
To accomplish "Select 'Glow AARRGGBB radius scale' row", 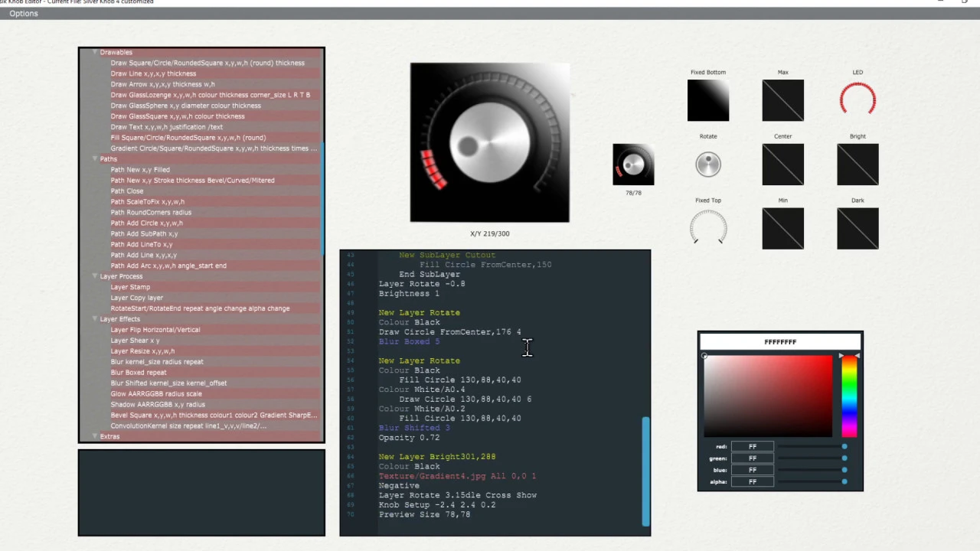I will tap(156, 394).
